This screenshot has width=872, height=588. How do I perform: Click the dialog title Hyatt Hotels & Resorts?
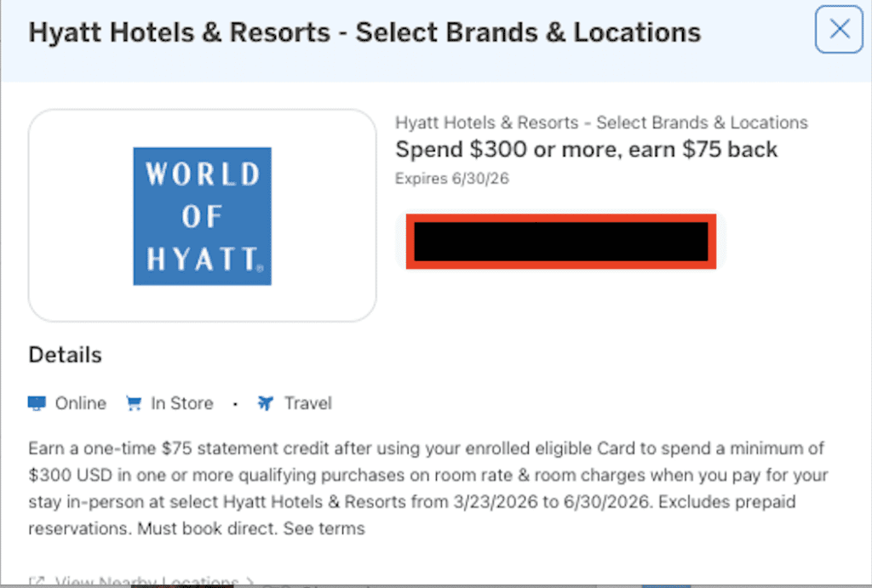click(364, 33)
